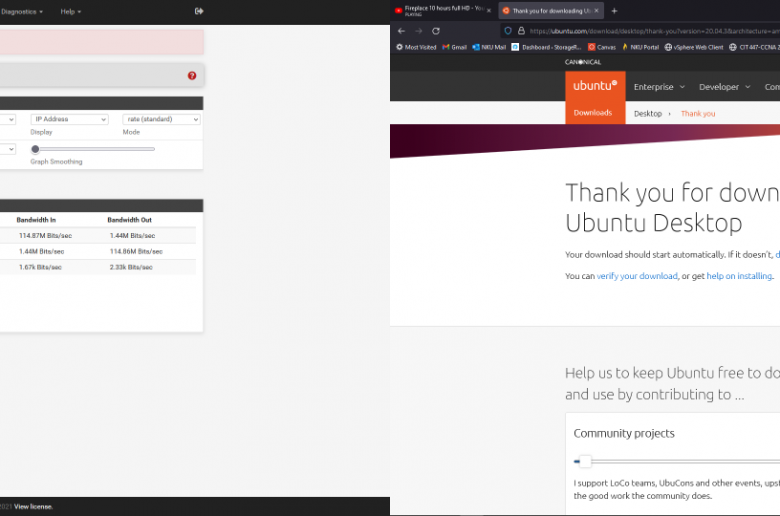Screen dimensions: 780x516
Task: Open the NKU Portal bookmark
Action: 640,47
